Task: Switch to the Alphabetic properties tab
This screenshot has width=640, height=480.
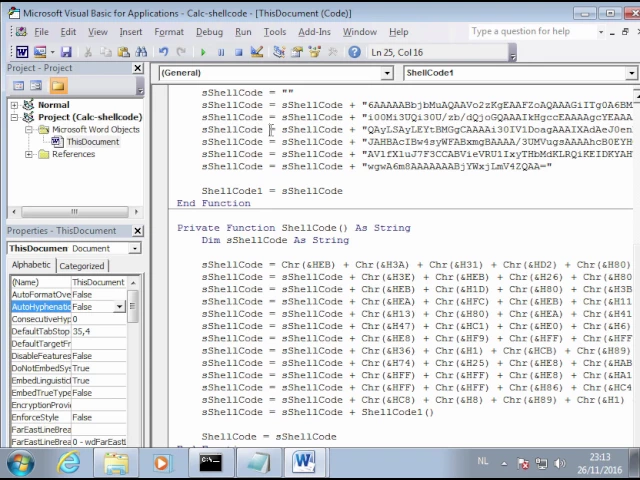Action: pos(31,265)
